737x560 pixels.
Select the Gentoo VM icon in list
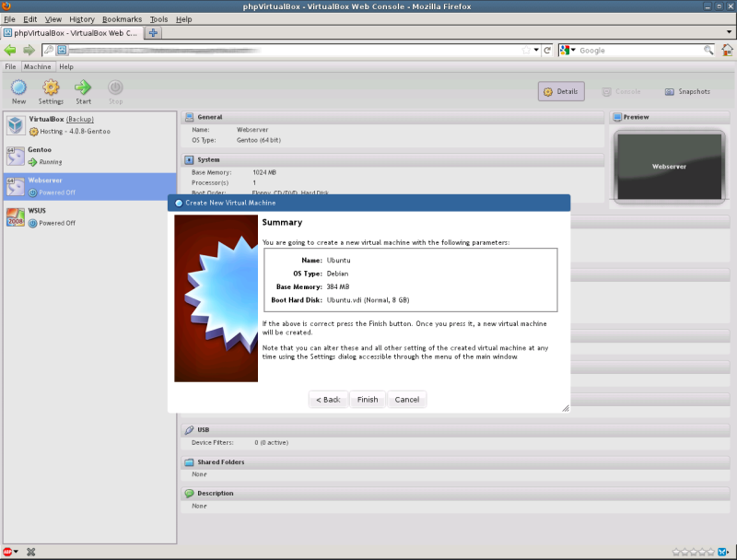(15, 156)
